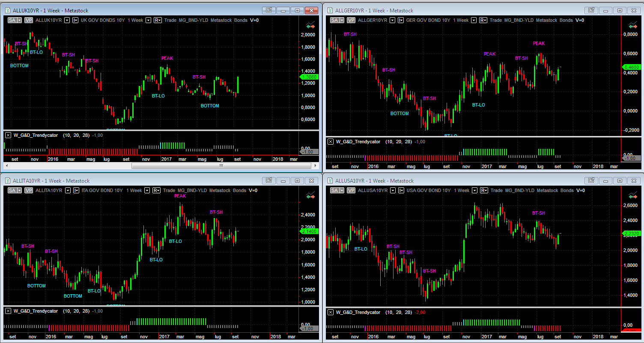
Task: Click the Trade label in ALLUK10YR chart
Action: pos(170,20)
